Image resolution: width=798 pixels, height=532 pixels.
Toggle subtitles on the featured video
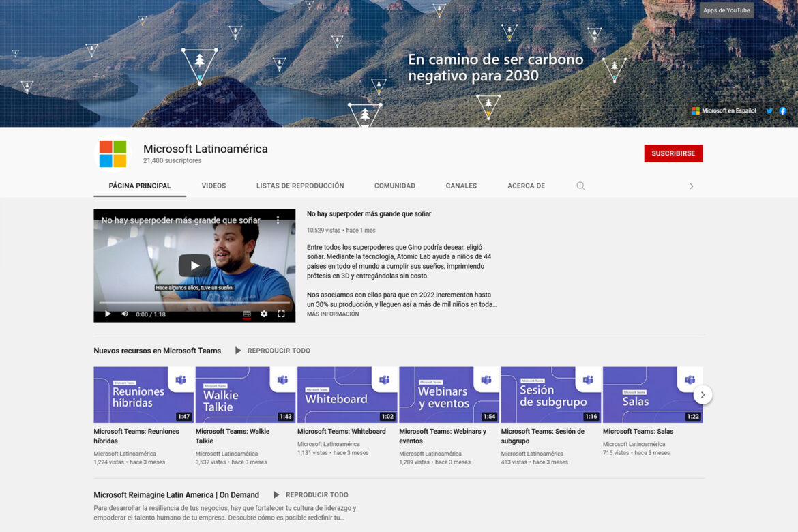pos(247,314)
